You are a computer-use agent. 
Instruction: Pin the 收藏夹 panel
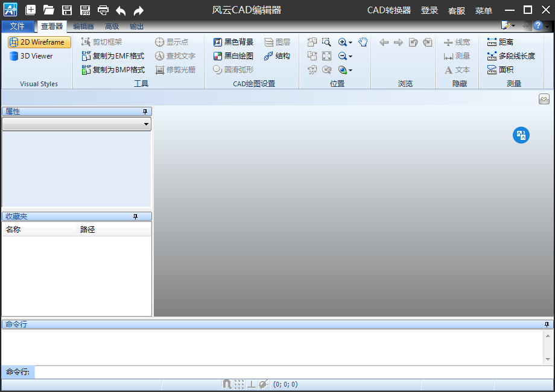[x=135, y=217]
